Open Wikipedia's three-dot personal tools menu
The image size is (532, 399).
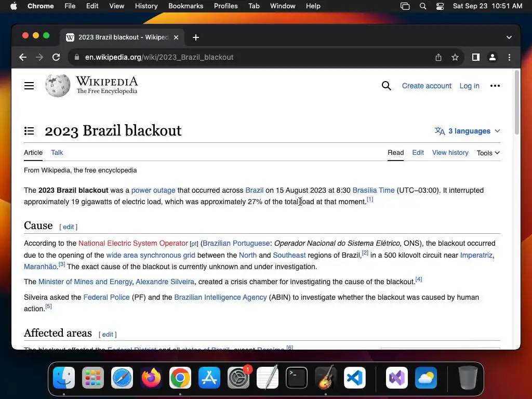click(495, 86)
